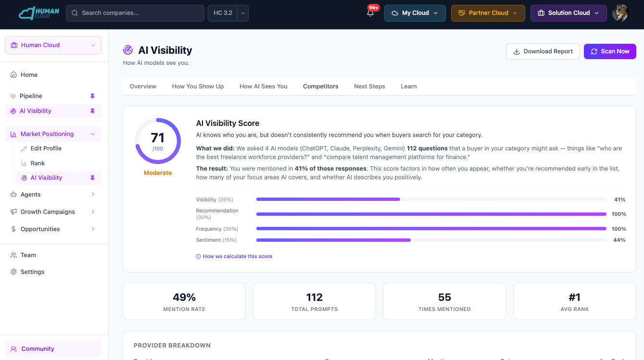
Task: Click the Pipeline eye icon
Action: 13,96
